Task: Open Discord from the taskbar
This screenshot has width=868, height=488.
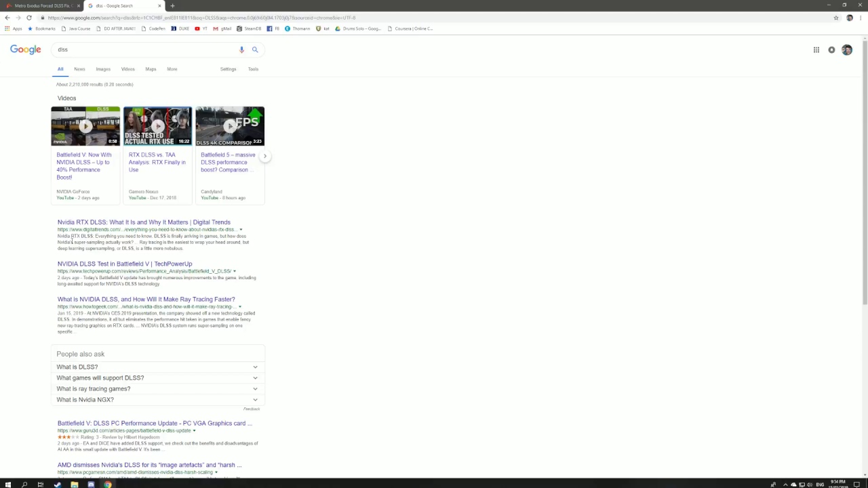Action: [x=91, y=484]
